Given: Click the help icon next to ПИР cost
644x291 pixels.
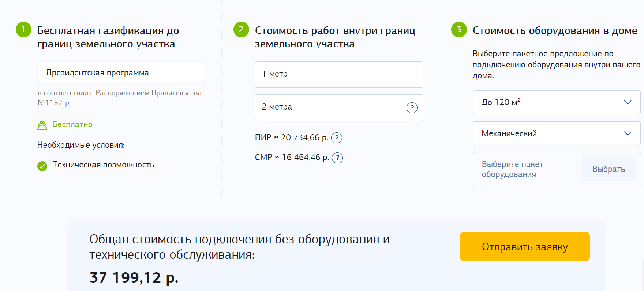Looking at the screenshot, I should pyautogui.click(x=337, y=138).
